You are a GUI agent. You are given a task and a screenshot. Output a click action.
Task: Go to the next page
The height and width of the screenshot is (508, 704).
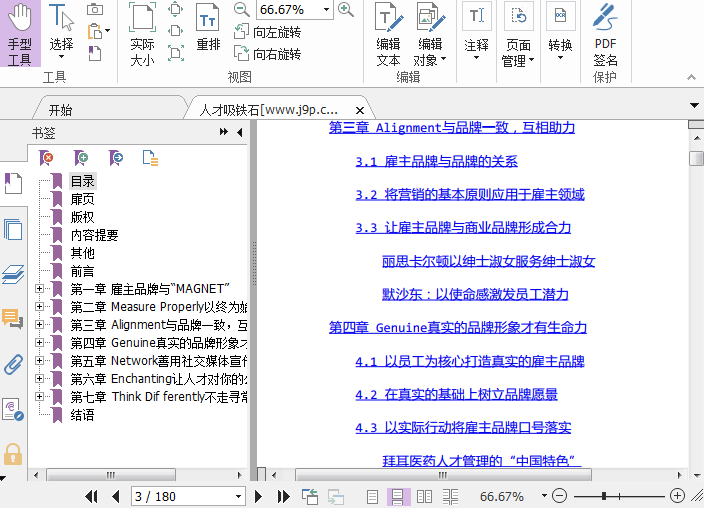coord(258,496)
